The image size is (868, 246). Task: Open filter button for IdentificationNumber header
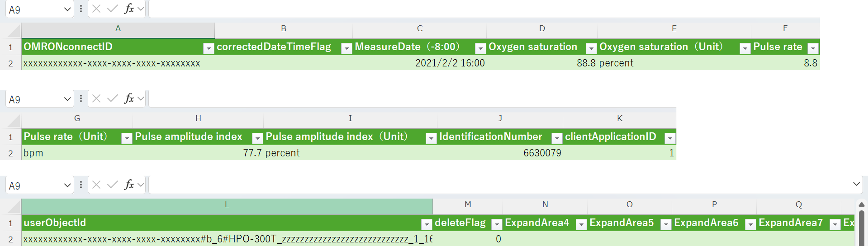557,138
